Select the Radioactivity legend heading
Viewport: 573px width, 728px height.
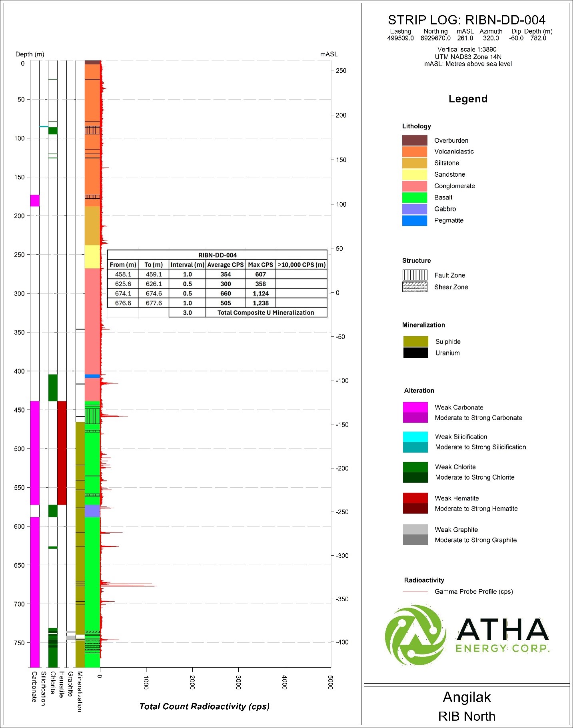pos(424,580)
